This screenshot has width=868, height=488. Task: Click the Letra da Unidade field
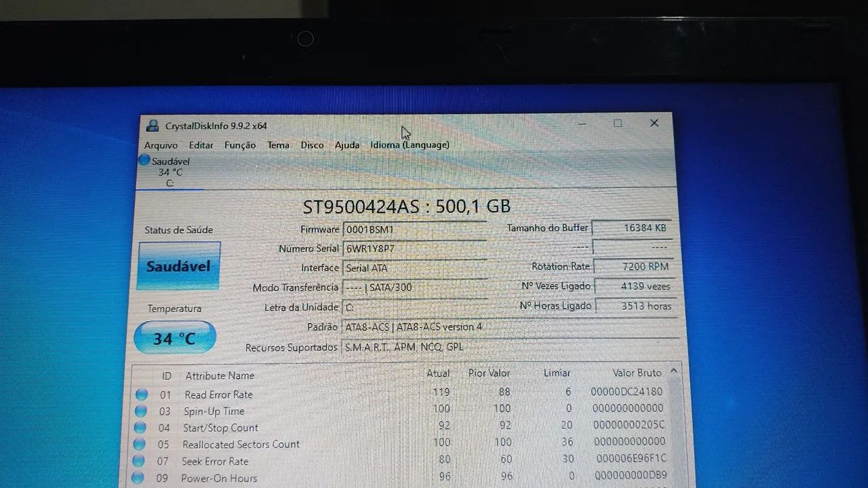point(415,307)
